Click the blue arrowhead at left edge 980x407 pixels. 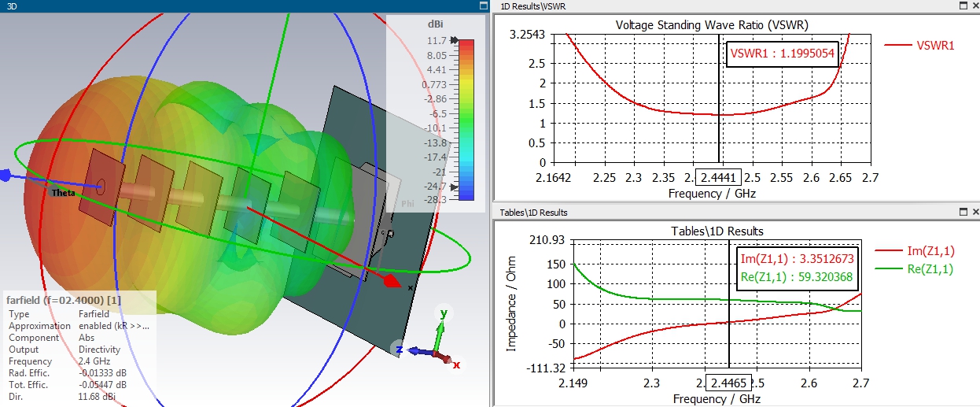(5, 176)
